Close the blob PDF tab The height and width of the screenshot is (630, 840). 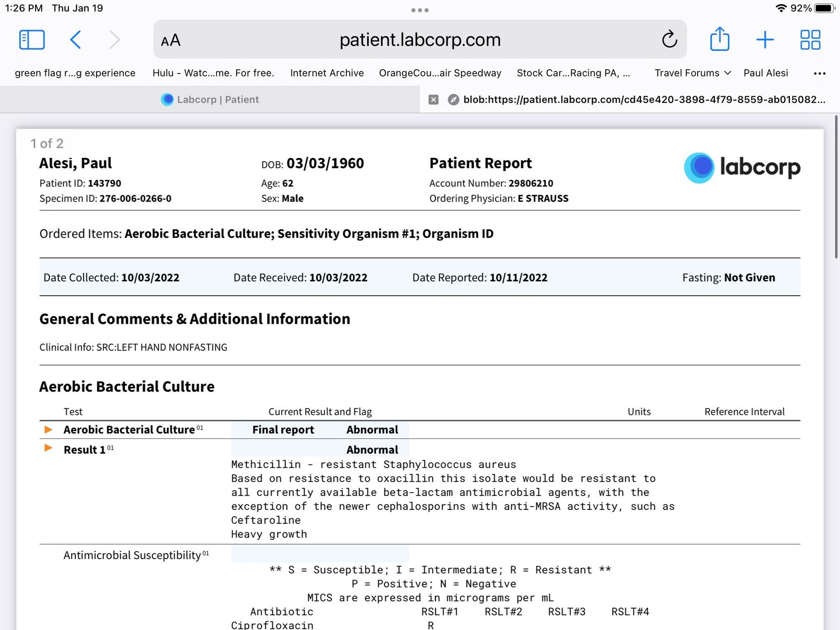pyautogui.click(x=433, y=100)
